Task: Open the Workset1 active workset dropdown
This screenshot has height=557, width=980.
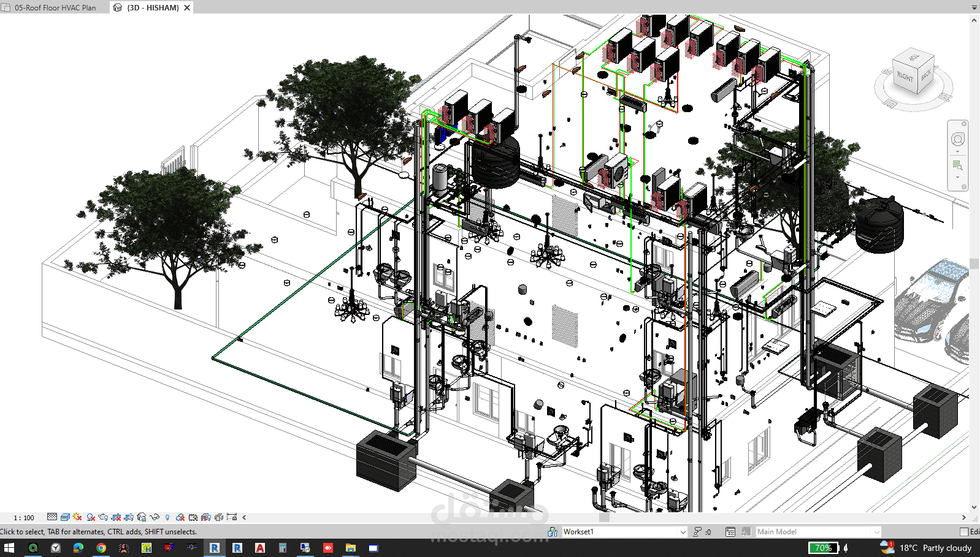Action: click(x=624, y=532)
